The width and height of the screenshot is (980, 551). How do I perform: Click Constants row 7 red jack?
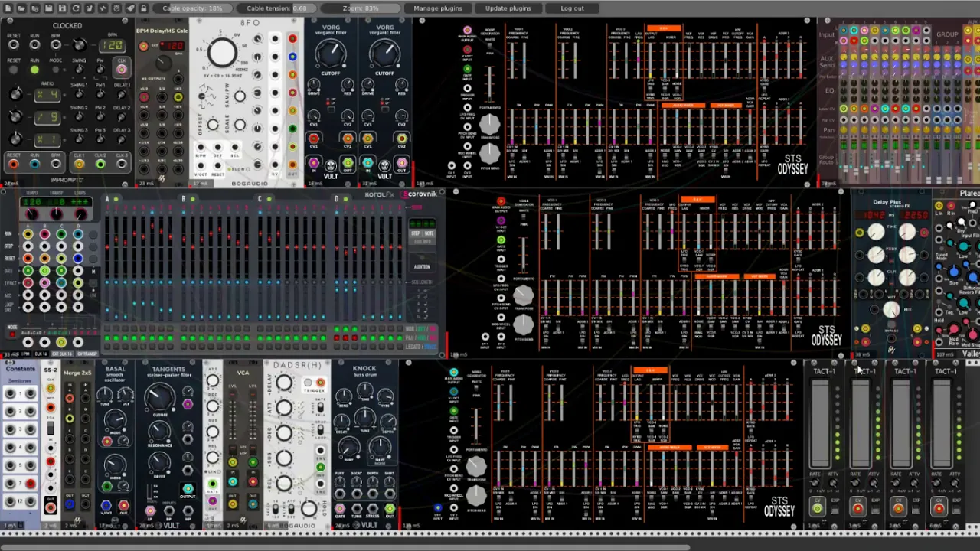point(30,484)
